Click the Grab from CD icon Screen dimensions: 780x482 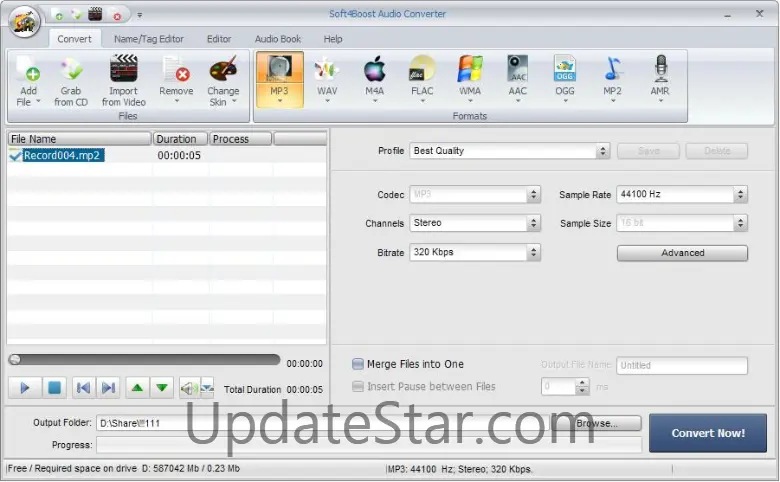tap(71, 72)
